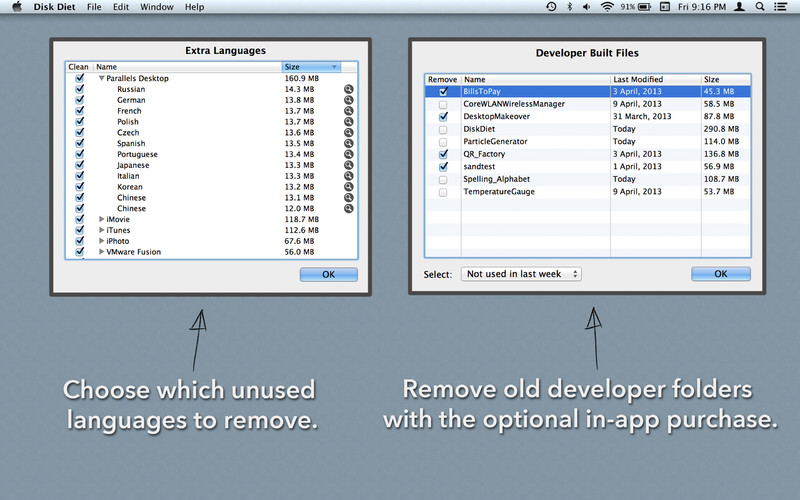Click OK in Developer Built Files dialog
Image resolution: width=800 pixels, height=500 pixels.
click(720, 274)
